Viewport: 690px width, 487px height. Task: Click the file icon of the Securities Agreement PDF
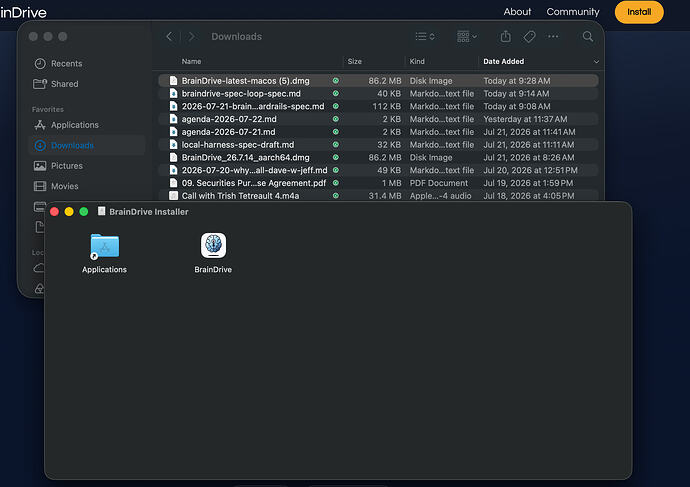pyautogui.click(x=173, y=183)
